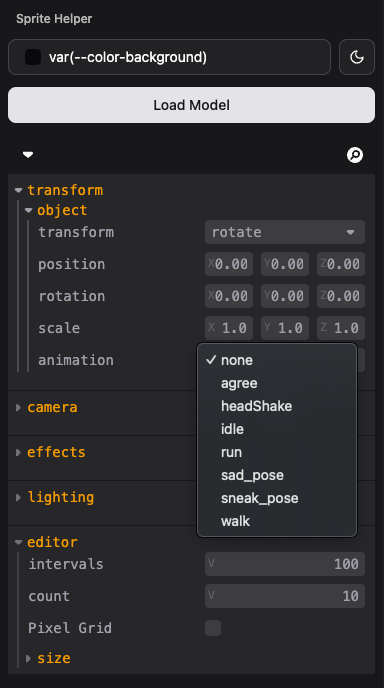Screen dimensions: 384x688
Task: Edit scale X value field
Action: coord(229,328)
